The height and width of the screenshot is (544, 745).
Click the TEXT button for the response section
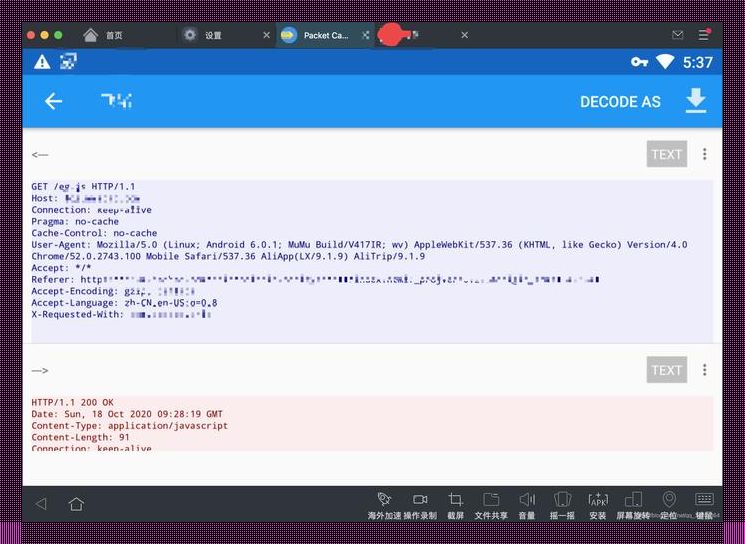[667, 370]
